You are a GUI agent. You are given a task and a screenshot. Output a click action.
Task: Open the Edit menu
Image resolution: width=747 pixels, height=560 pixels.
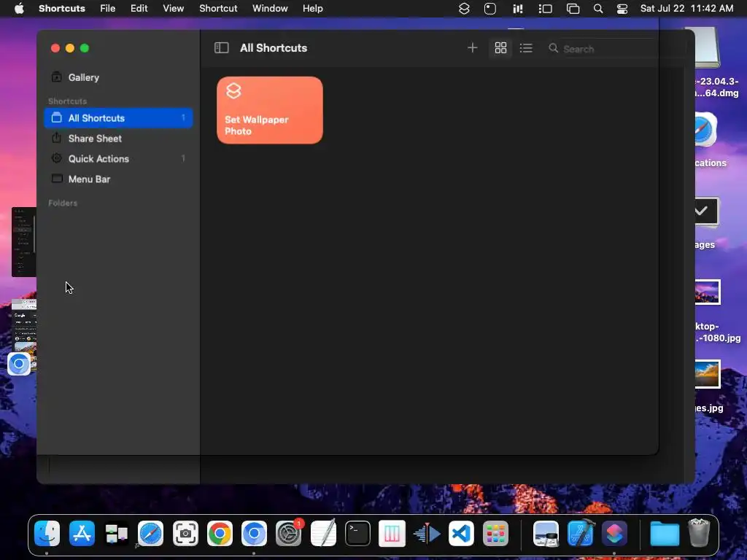pos(139,8)
